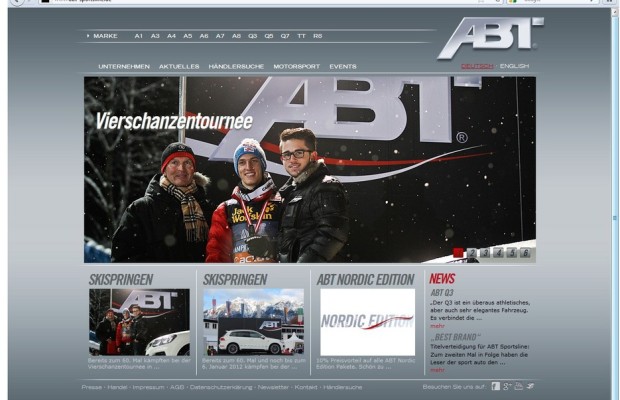Image resolution: width=620 pixels, height=400 pixels.
Task: Switch language to DEUTSCH
Action: pos(477,66)
